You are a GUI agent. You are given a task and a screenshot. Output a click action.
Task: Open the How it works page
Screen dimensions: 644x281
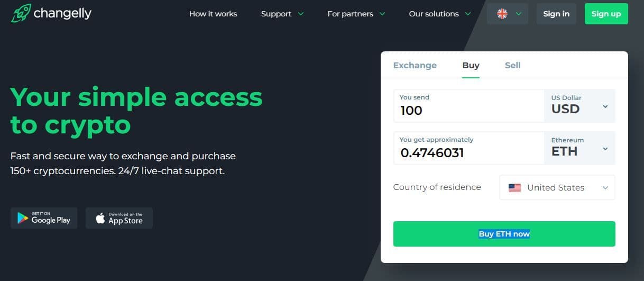pos(213,14)
